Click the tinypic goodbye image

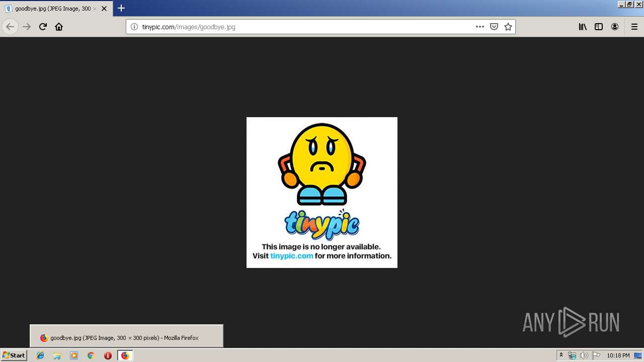click(322, 193)
